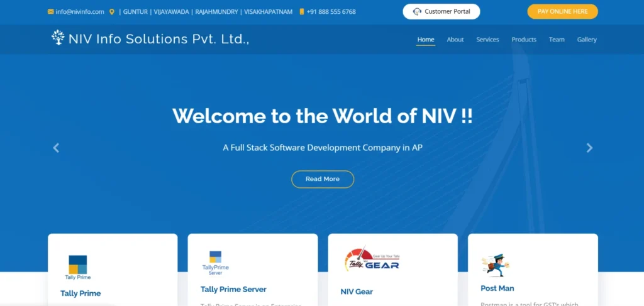Open the About page
The height and width of the screenshot is (306, 644).
click(455, 40)
